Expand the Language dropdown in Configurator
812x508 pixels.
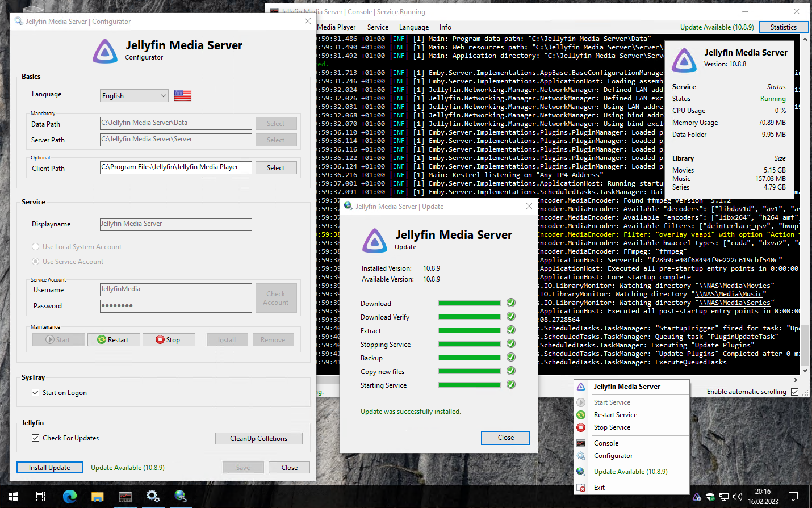coord(135,96)
